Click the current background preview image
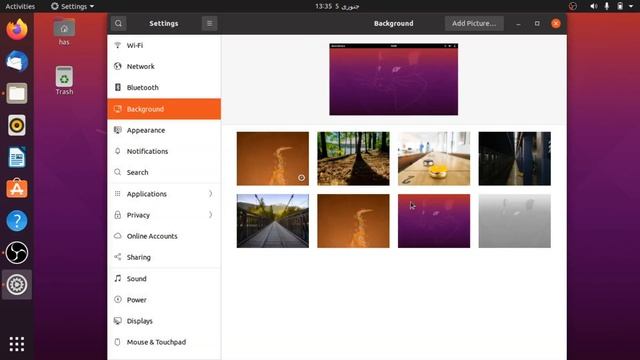This screenshot has width=640, height=360. pos(393,79)
